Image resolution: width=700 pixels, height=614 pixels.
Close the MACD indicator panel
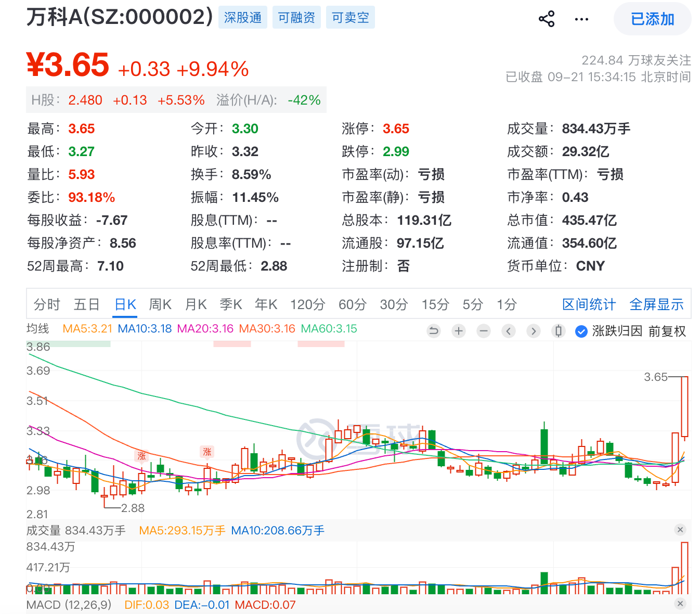pyautogui.click(x=680, y=604)
